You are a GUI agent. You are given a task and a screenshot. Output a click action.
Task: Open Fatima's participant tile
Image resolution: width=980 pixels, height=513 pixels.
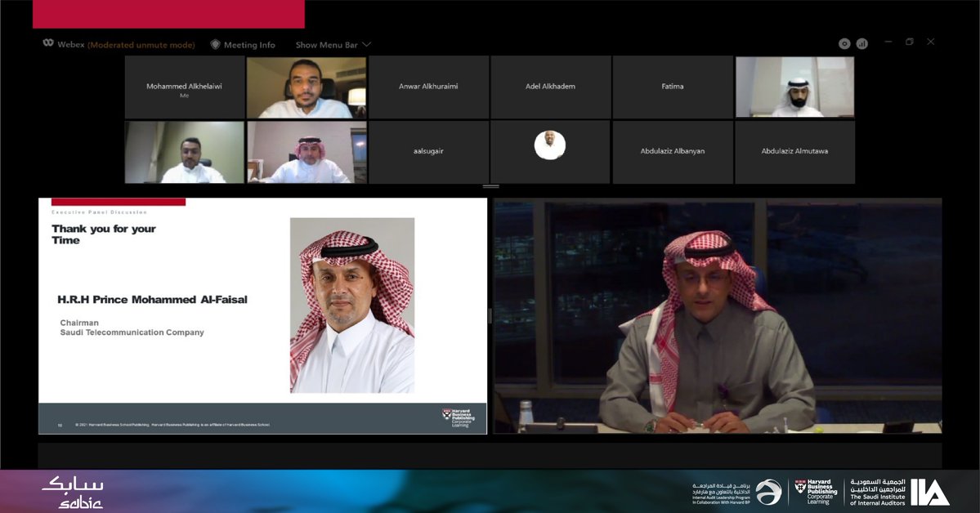[x=672, y=87]
